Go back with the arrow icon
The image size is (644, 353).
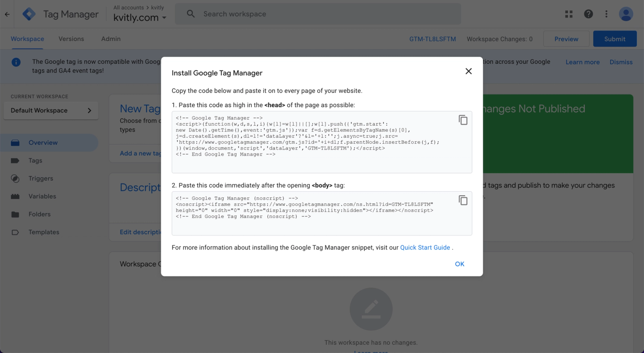tap(7, 14)
